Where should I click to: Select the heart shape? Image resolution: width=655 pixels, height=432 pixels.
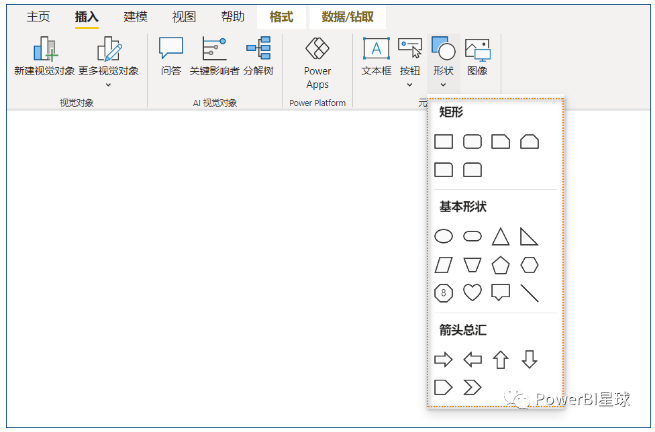[472, 292]
